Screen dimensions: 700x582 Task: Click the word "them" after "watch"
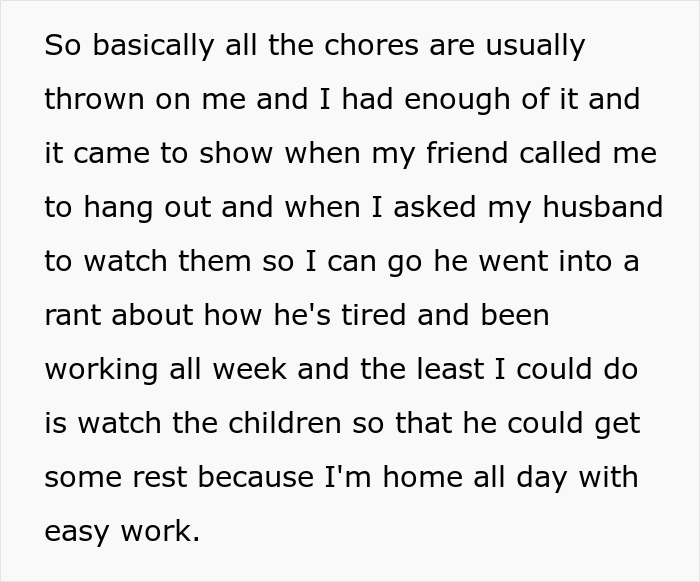[215, 261]
